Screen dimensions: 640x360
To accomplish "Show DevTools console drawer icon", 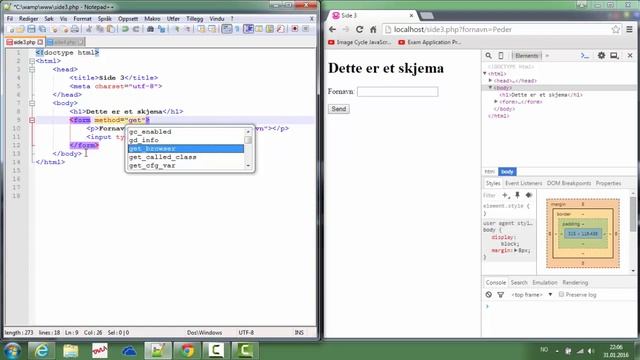I will 585,56.
